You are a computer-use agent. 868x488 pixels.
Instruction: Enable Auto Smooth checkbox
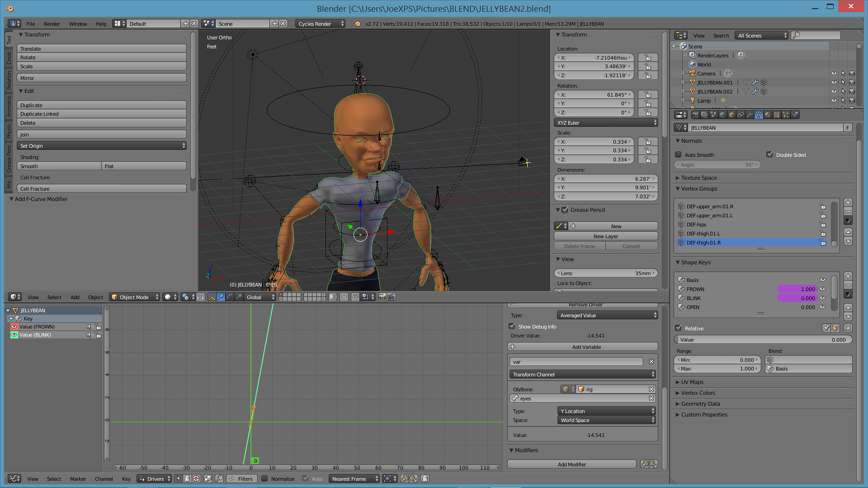678,155
